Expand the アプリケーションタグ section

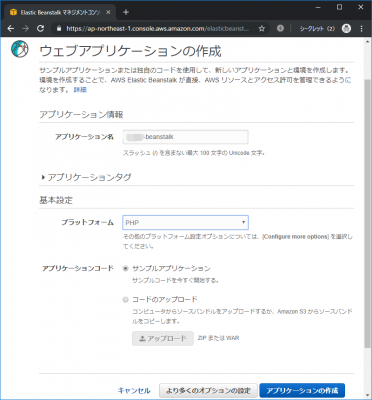tap(86, 177)
